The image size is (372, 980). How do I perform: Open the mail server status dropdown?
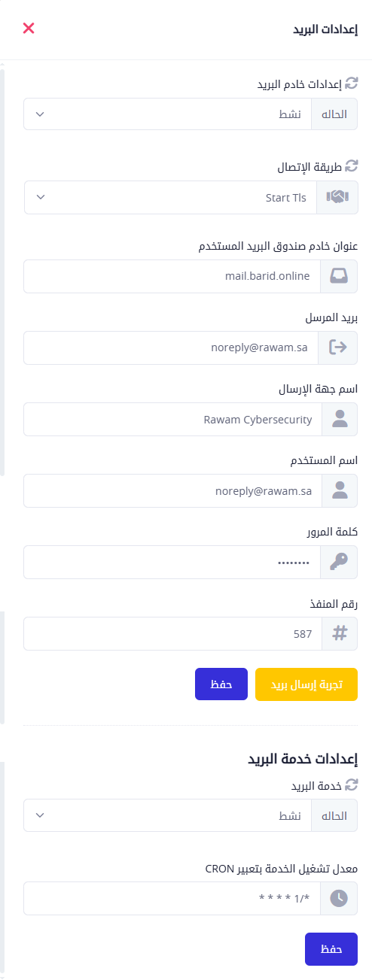pyautogui.click(x=168, y=114)
